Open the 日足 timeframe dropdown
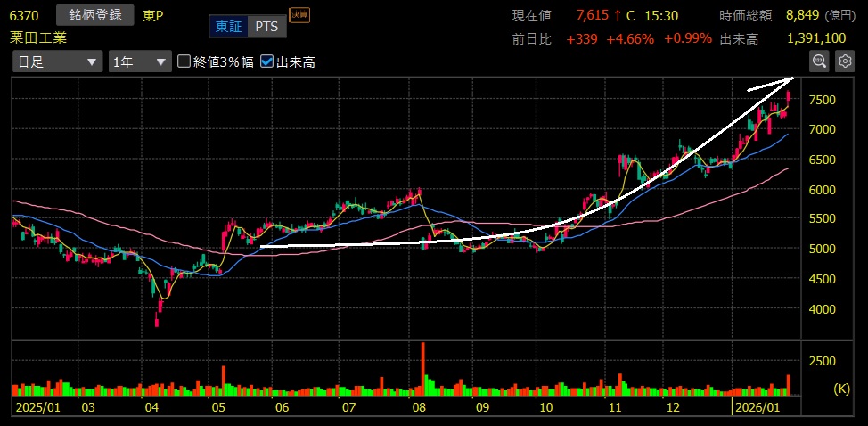The width and height of the screenshot is (868, 426). [57, 61]
